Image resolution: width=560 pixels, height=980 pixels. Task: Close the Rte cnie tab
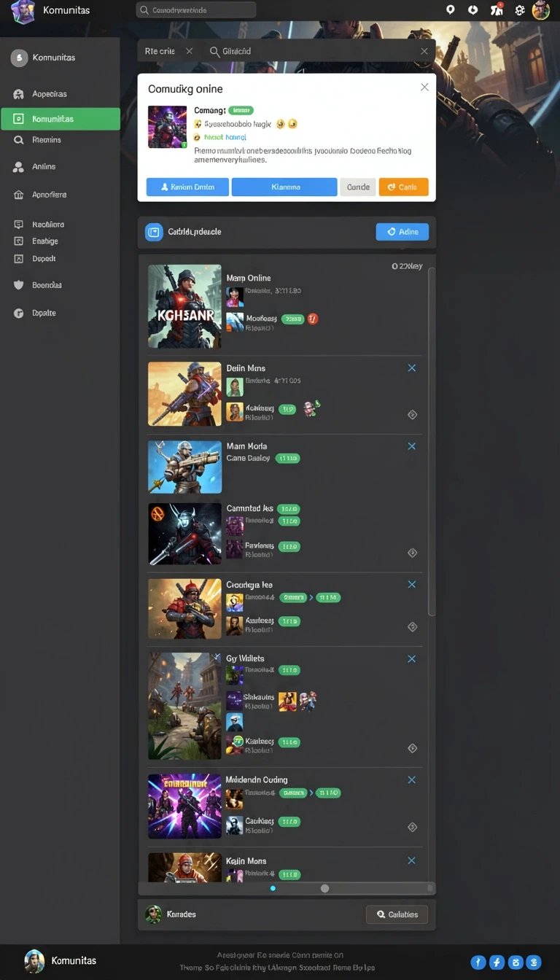[x=190, y=51]
